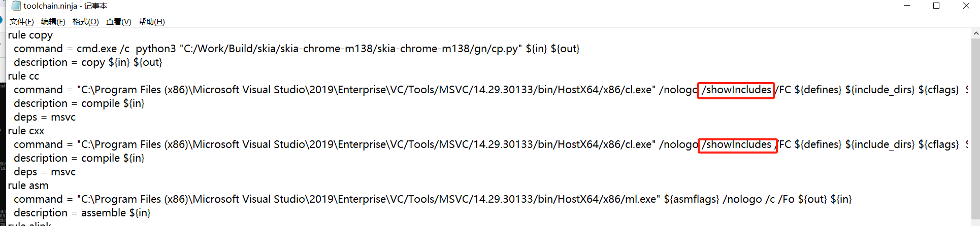Click highlighted /showIncludes in rule cxx command
This screenshot has height=226, width=980.
point(737,145)
